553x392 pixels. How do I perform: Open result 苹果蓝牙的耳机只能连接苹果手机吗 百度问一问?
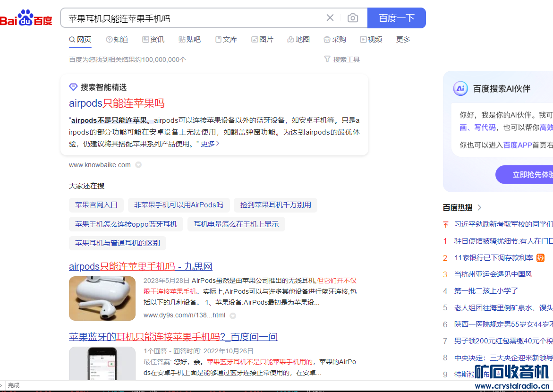point(173,337)
